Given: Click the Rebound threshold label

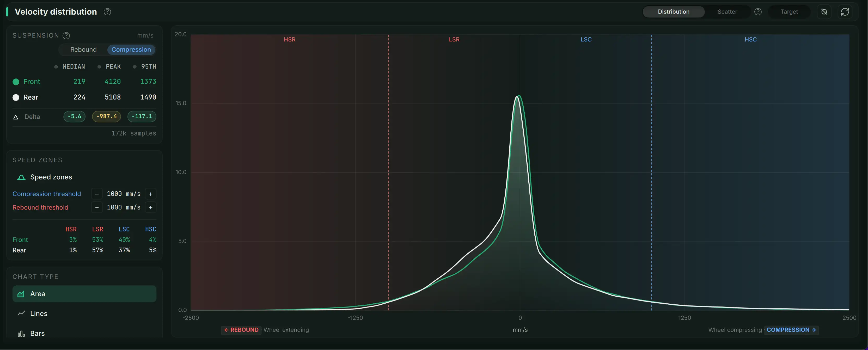Looking at the screenshot, I should [40, 207].
